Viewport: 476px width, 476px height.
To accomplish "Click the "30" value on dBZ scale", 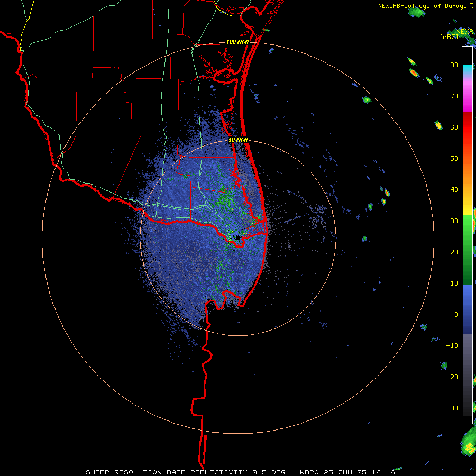I will (454, 221).
